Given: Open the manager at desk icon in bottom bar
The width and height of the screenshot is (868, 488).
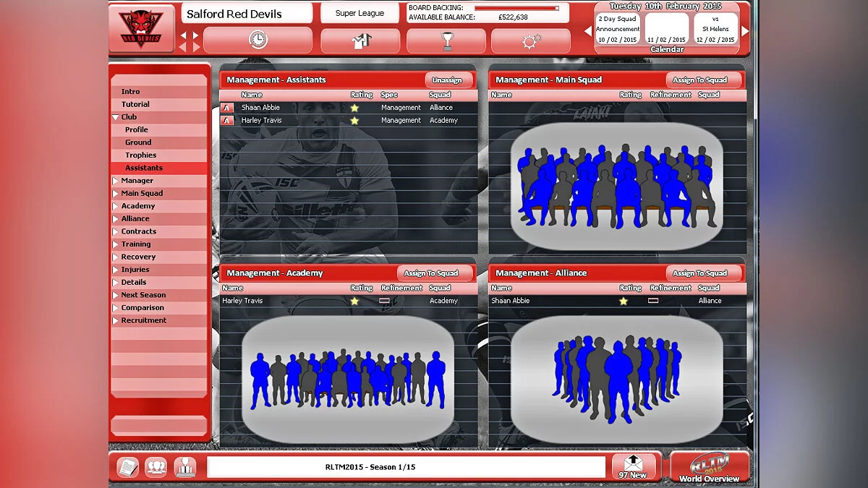Looking at the screenshot, I should (x=184, y=467).
